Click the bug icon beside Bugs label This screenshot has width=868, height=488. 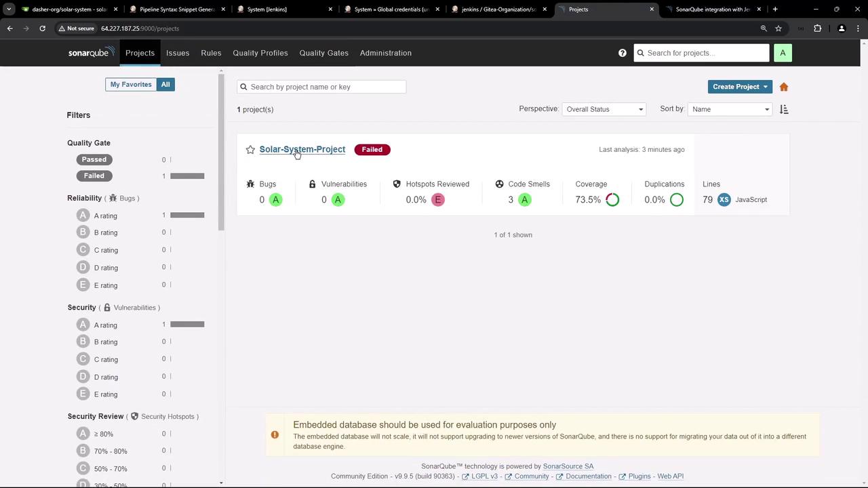[250, 184]
